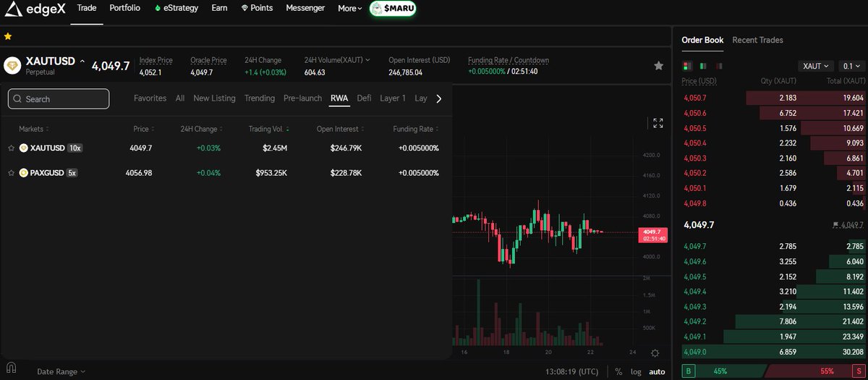Click the $MARU mascot badge
This screenshot has height=380, width=868.
[x=394, y=9]
